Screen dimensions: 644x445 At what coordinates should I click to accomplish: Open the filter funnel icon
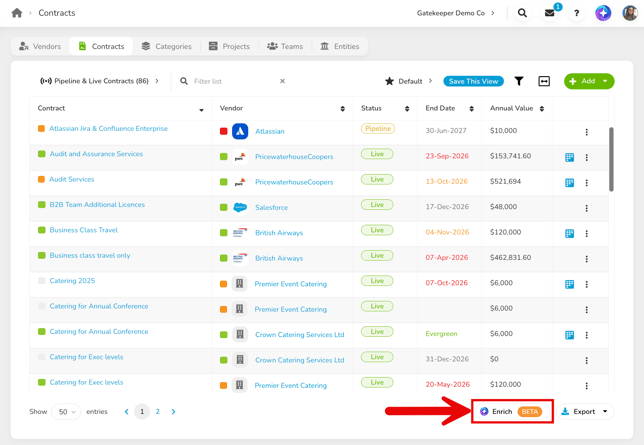[x=519, y=81]
